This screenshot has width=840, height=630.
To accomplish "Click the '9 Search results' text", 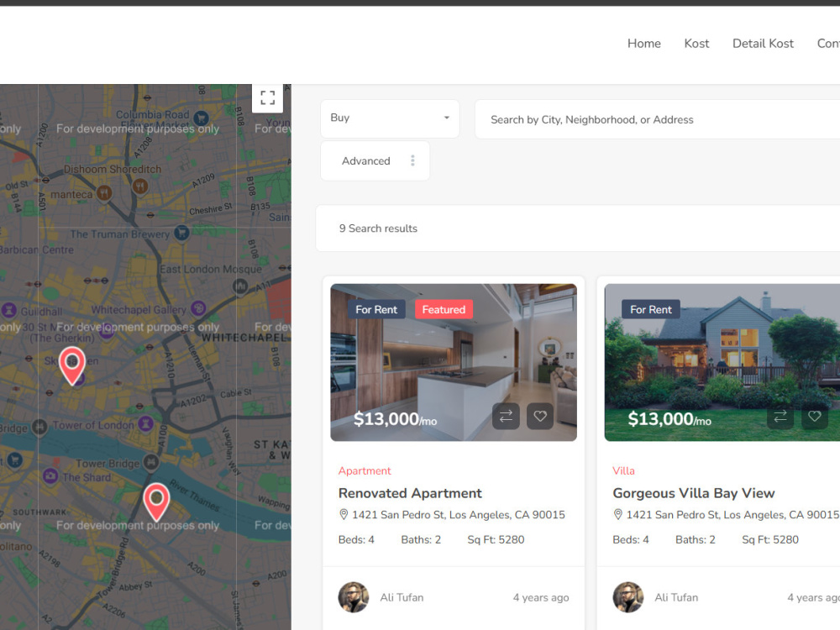I will (x=378, y=228).
